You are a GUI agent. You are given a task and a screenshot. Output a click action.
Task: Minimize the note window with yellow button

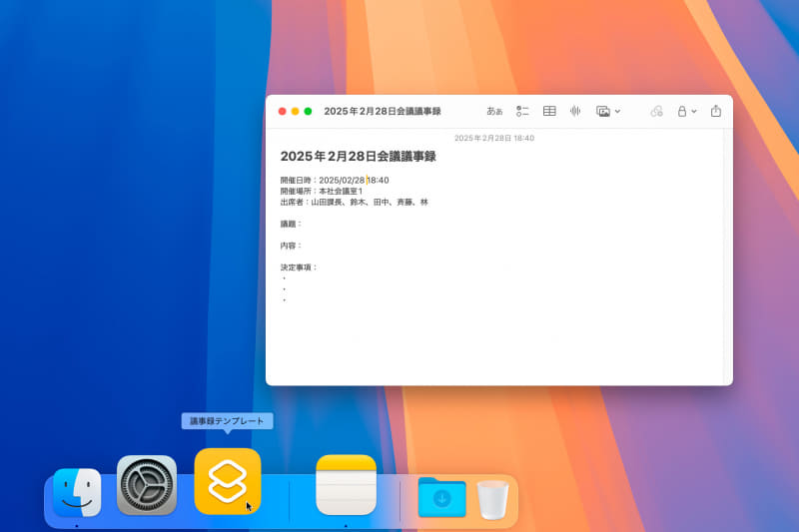pos(295,111)
